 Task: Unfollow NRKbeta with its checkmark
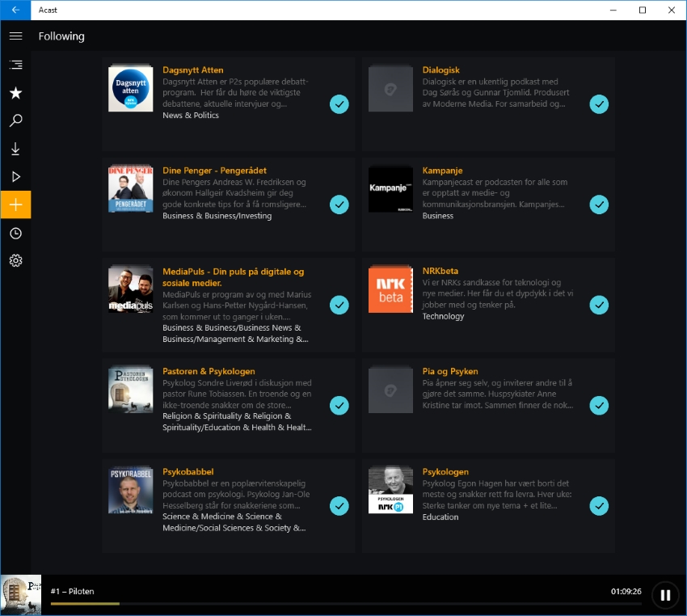coord(599,305)
